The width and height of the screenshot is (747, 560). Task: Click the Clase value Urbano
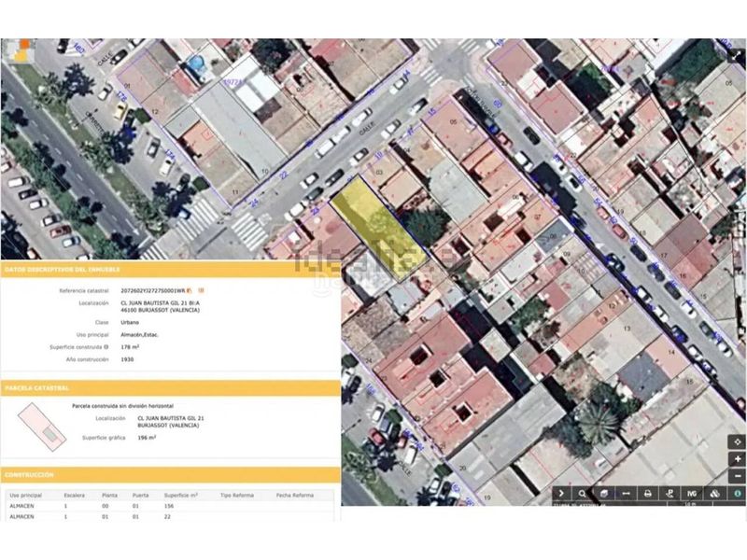coord(130,322)
